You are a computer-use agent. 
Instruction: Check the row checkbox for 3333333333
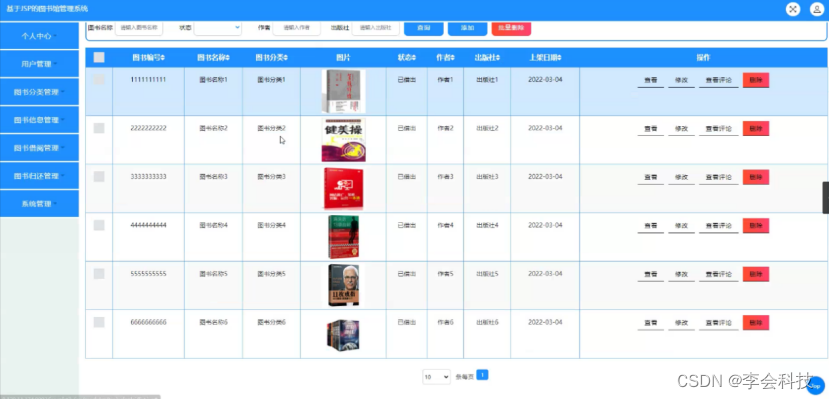tap(99, 177)
